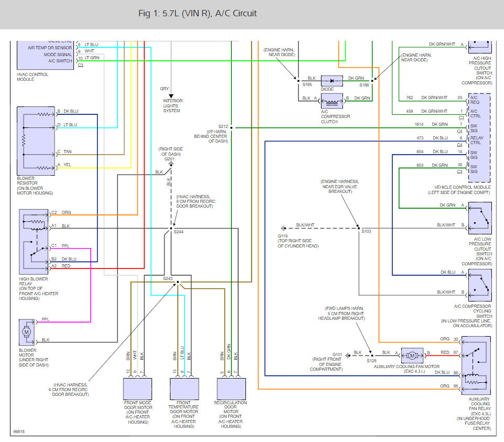Screen dimensions: 504x442
Task: Click the 'HVAC CONTROL MODULE' label
Action: 33,77
